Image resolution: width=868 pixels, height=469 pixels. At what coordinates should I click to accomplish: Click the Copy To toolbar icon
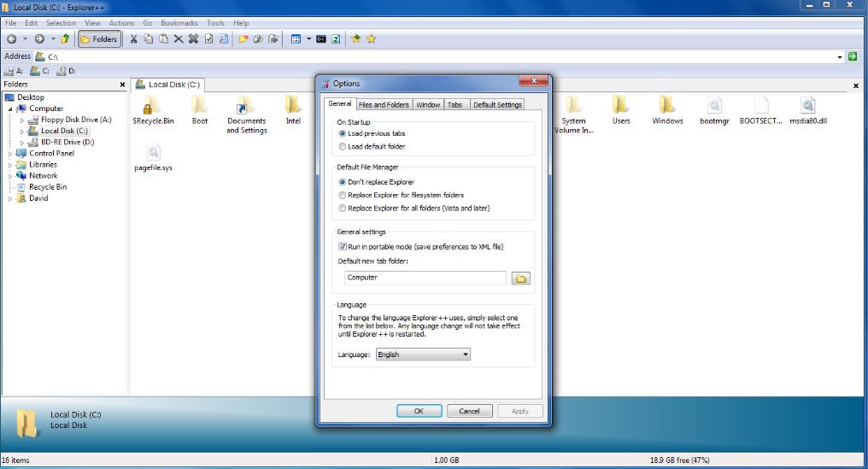(x=258, y=38)
